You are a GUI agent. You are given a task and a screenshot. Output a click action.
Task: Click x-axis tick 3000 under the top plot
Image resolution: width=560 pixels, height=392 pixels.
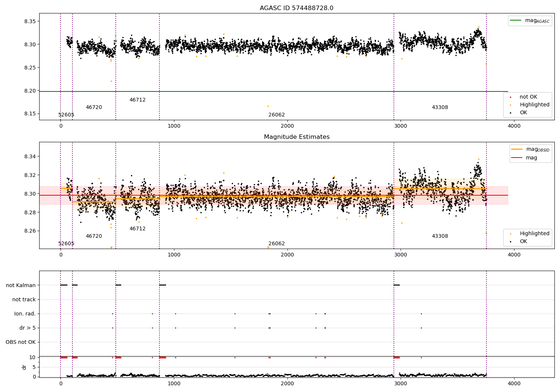[x=401, y=126]
